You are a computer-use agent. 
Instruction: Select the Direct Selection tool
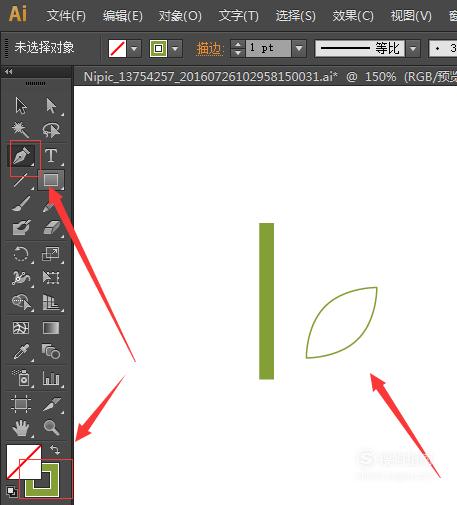tap(51, 106)
